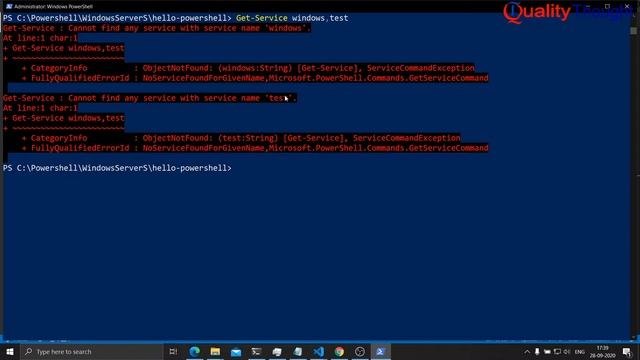The height and width of the screenshot is (360, 640).
Task: Click the microphone tray icon
Action: click(537, 351)
